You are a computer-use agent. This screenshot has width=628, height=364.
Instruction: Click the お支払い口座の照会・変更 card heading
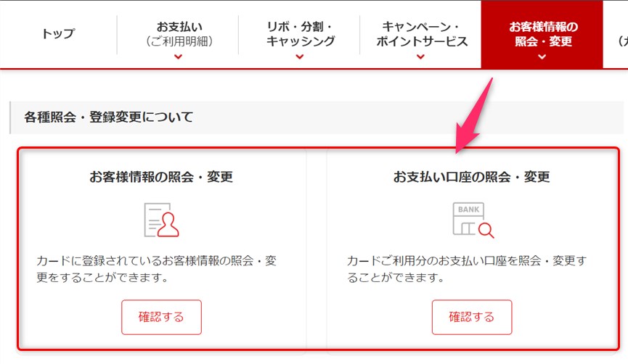[x=471, y=176]
